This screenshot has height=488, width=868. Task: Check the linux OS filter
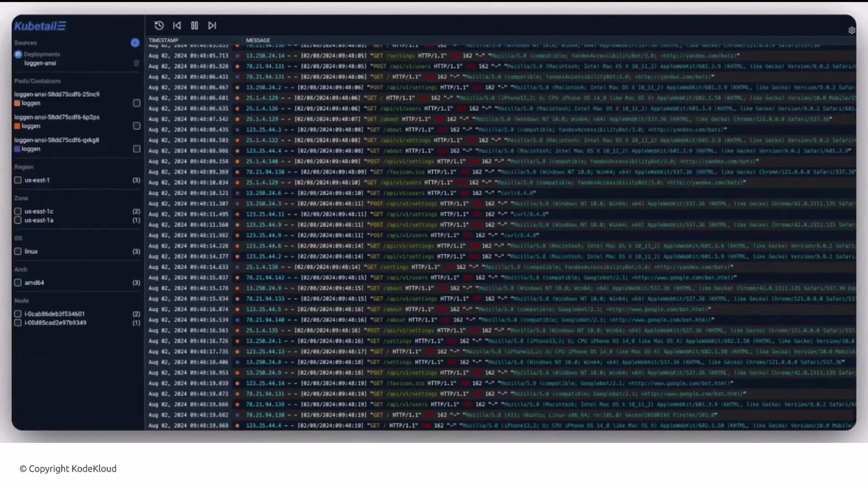click(18, 251)
